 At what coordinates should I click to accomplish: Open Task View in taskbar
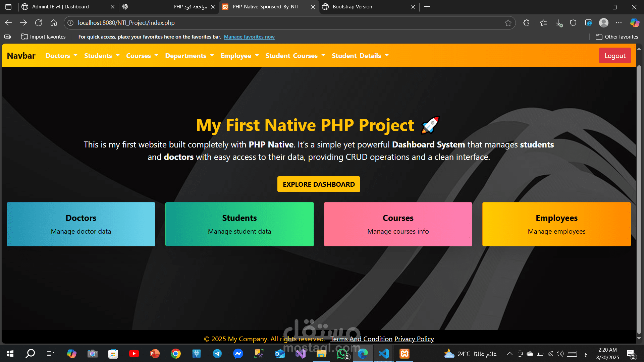[50, 354]
